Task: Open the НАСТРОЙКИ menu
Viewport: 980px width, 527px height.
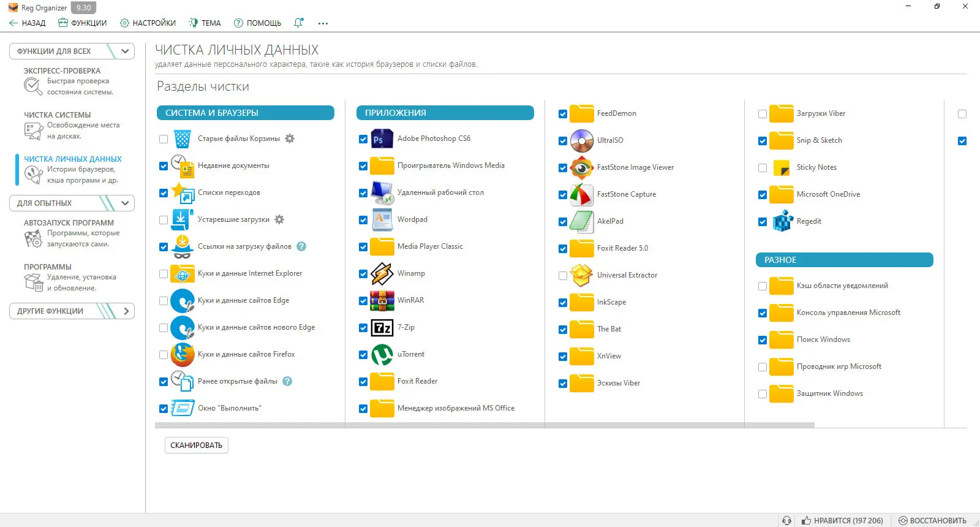Action: tap(148, 23)
